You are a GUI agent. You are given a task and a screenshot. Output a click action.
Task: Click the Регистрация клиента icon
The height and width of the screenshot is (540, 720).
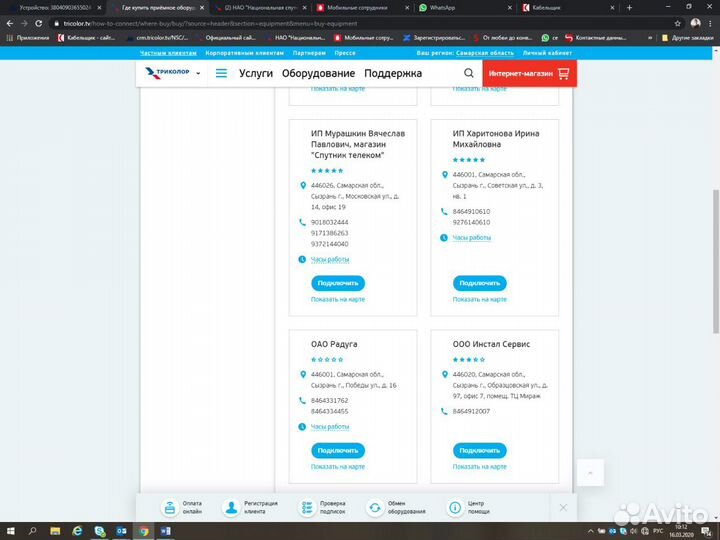232,508
